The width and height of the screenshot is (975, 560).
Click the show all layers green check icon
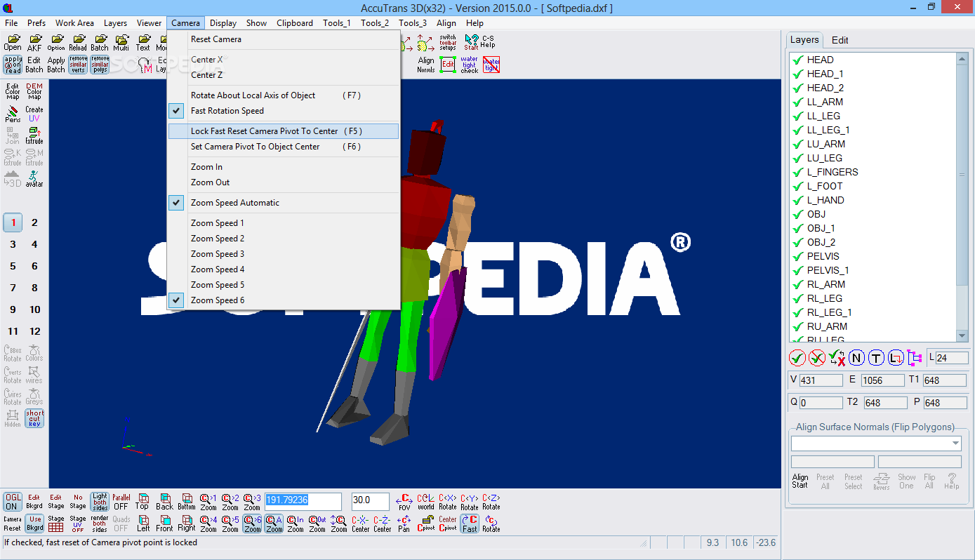point(797,358)
